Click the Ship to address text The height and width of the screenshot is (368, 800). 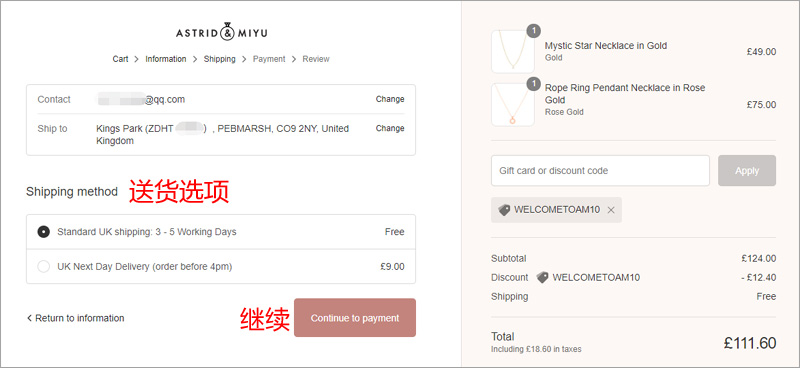pos(223,135)
